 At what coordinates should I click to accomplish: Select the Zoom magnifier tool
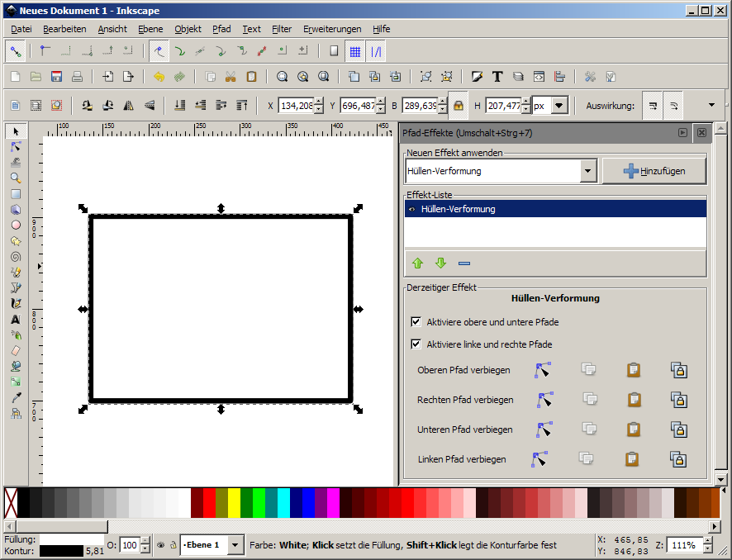pyautogui.click(x=15, y=178)
